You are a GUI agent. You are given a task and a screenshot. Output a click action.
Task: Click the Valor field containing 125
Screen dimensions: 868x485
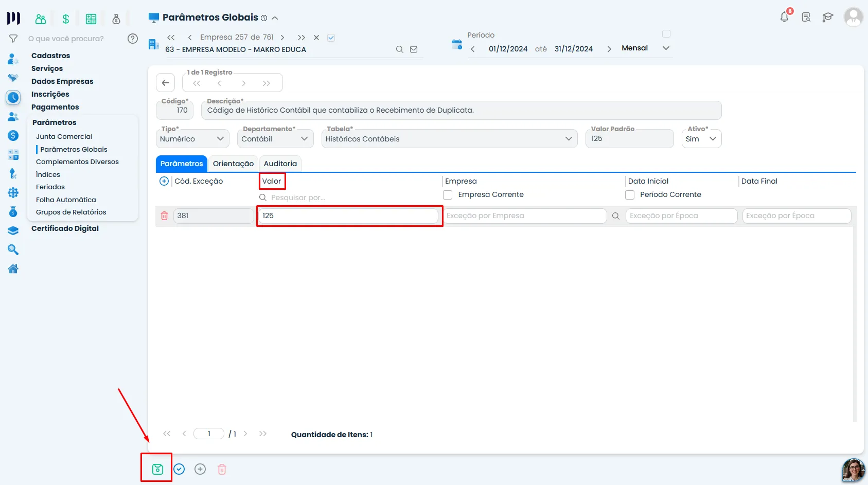pos(348,216)
